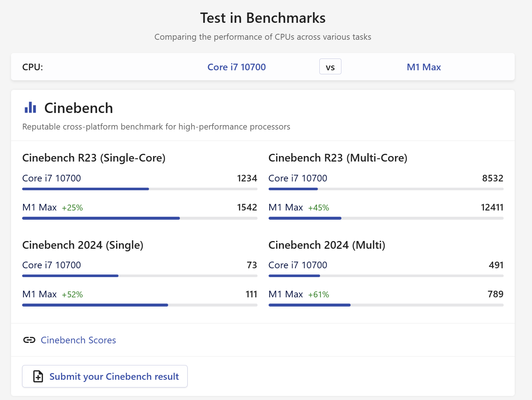
Task: Click M1 Max Cinebench 2024 Multi progress bar
Action: [x=386, y=305]
